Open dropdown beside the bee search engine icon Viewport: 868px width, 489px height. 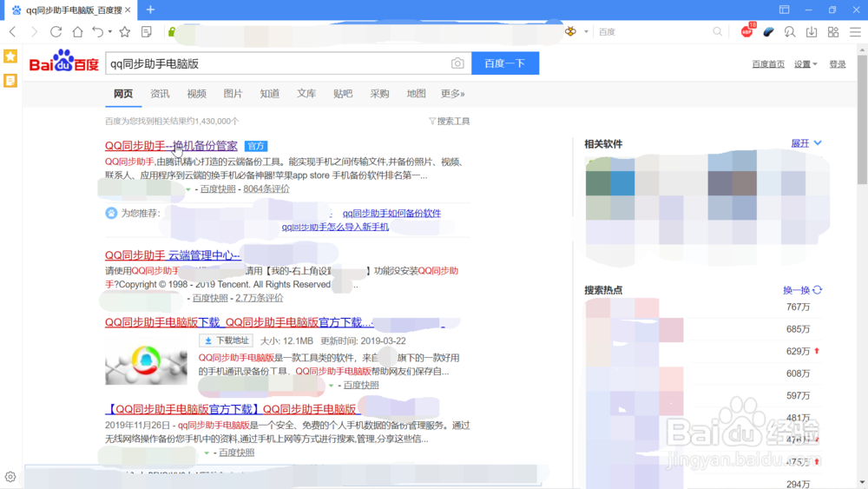[x=586, y=31]
